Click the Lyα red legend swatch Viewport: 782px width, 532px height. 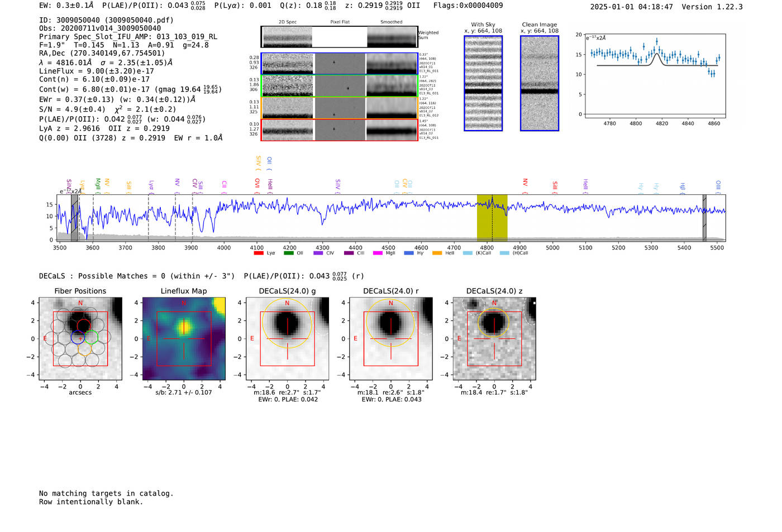pos(258,253)
